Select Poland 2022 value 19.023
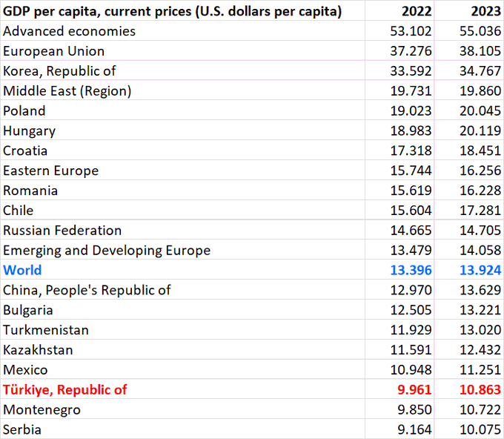Viewport: 504px width, 439px height. pos(411,111)
